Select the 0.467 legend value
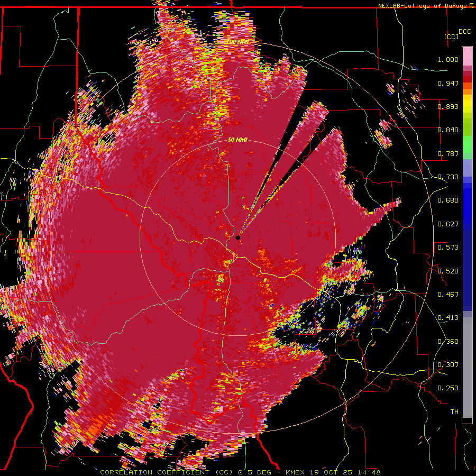476x476 pixels. [448, 295]
